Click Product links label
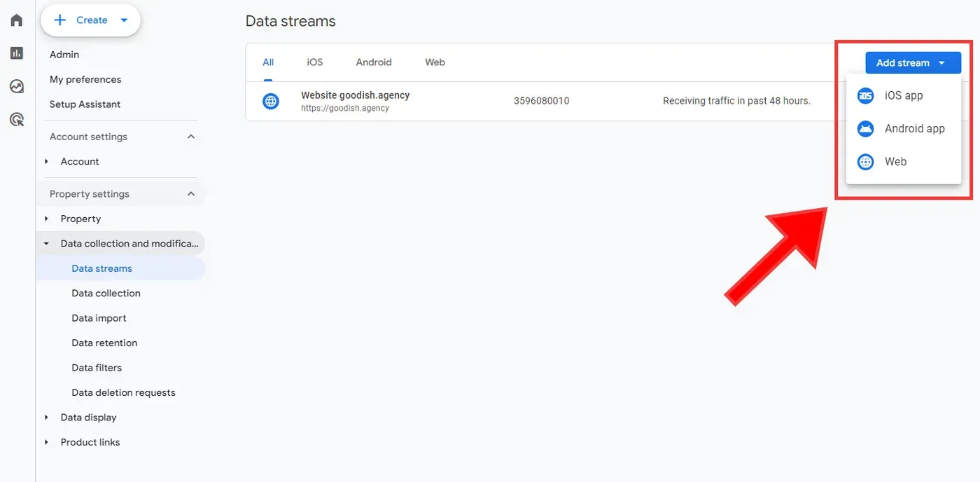980x482 pixels. 90,443
